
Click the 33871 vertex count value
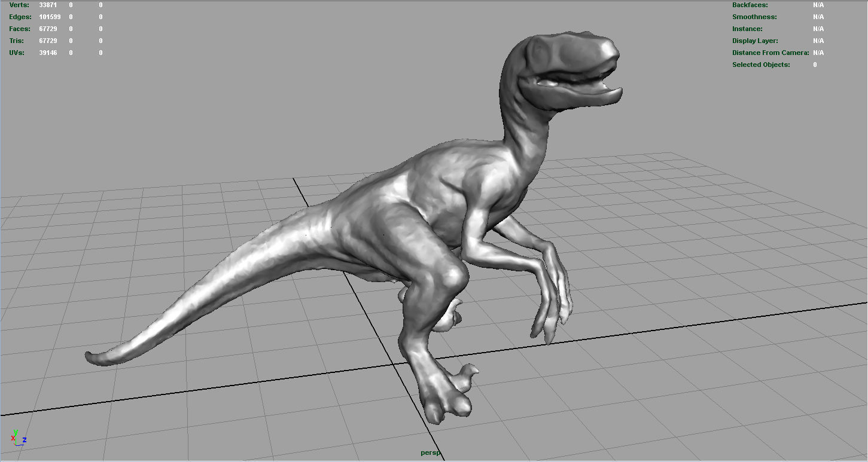point(48,5)
